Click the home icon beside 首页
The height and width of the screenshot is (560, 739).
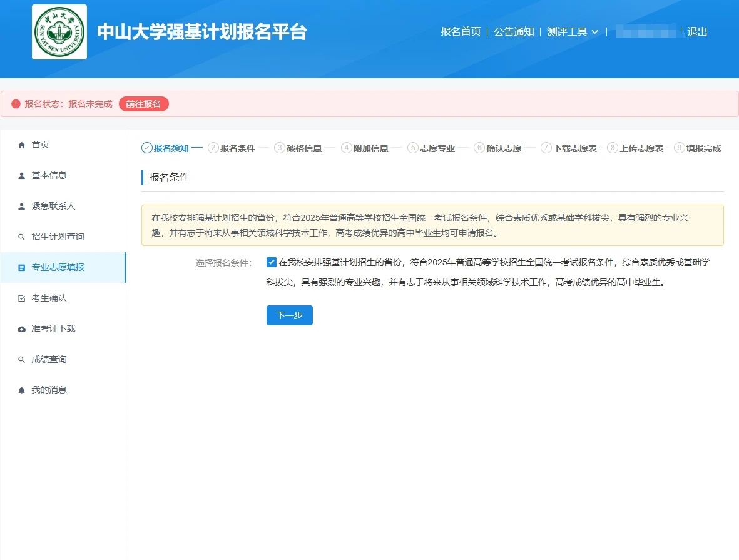(21, 145)
